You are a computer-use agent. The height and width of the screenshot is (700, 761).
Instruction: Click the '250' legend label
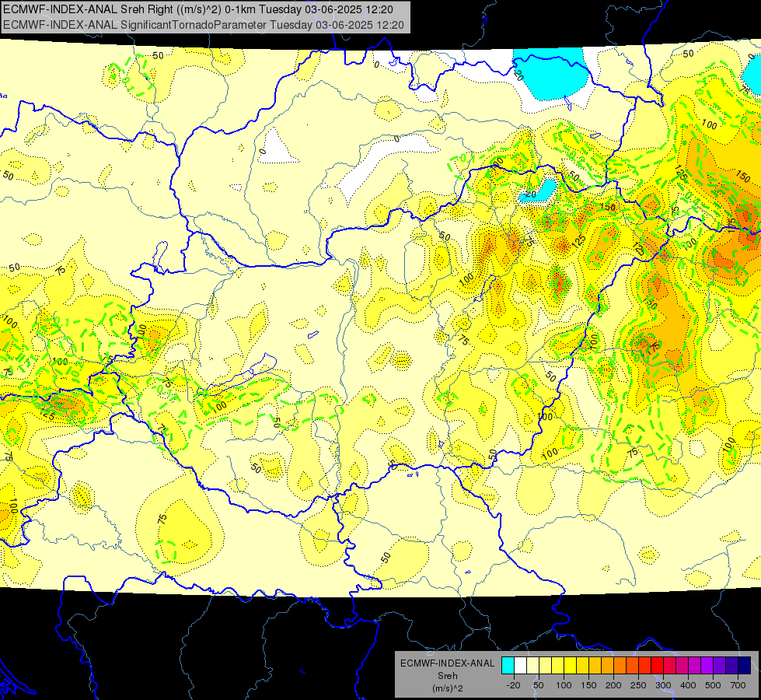[x=638, y=685]
